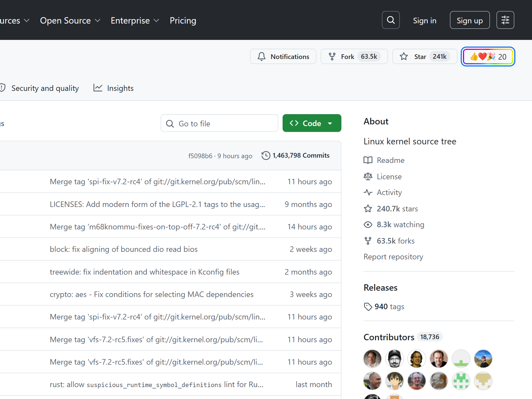Click the Sign in link
The width and height of the screenshot is (532, 399).
pos(424,21)
